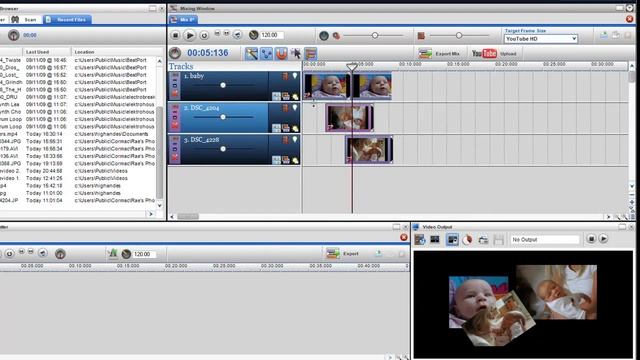Click the Mixing Window horizontal scrollbar thumb

pos(188,216)
